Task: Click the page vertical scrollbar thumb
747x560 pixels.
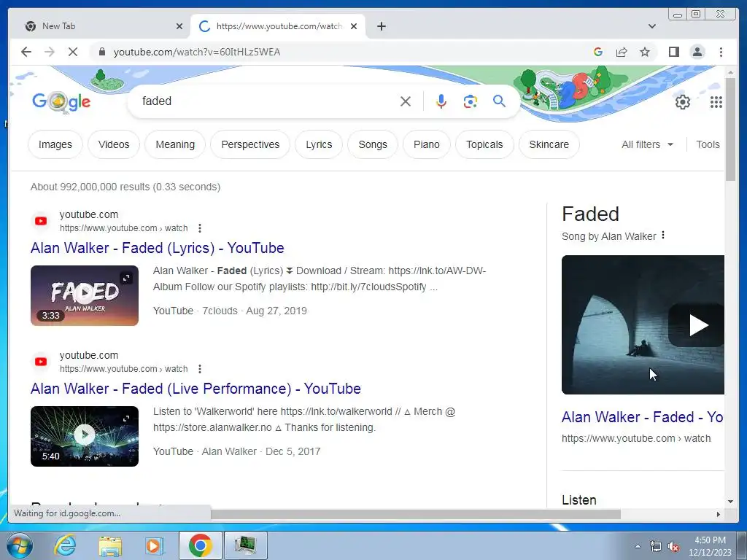Action: [x=730, y=128]
